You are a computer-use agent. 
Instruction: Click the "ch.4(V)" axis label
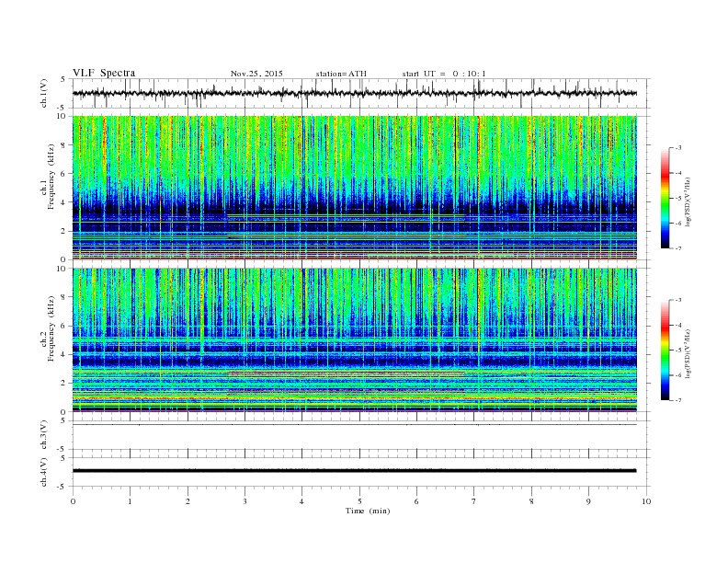click(44, 472)
